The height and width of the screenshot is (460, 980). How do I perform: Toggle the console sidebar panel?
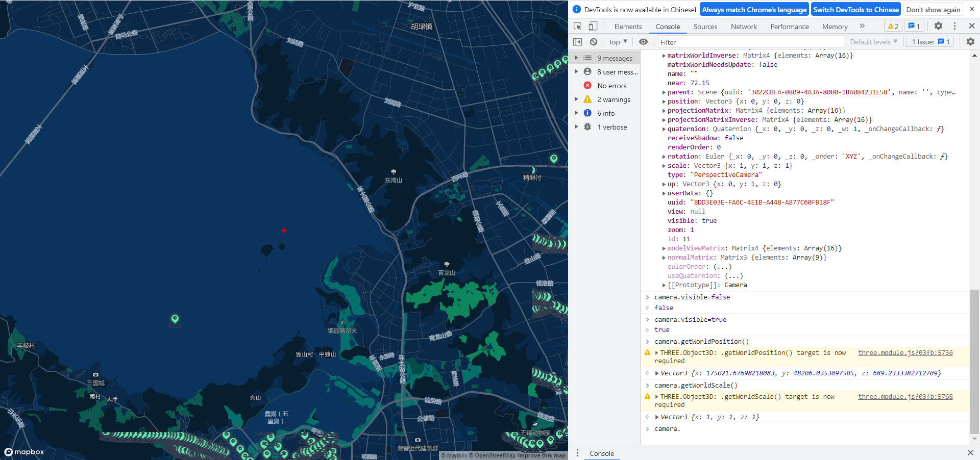click(577, 42)
